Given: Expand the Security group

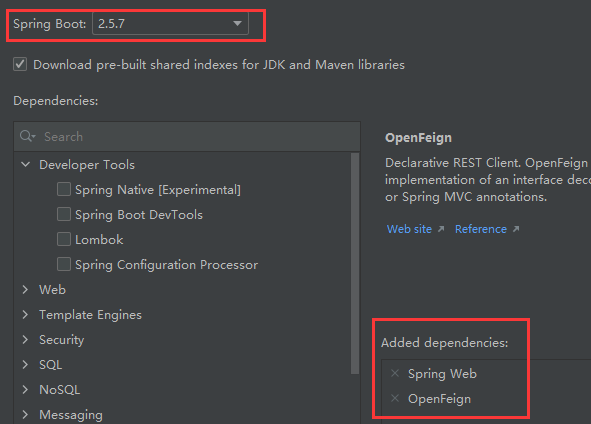Looking at the screenshot, I should [x=25, y=340].
